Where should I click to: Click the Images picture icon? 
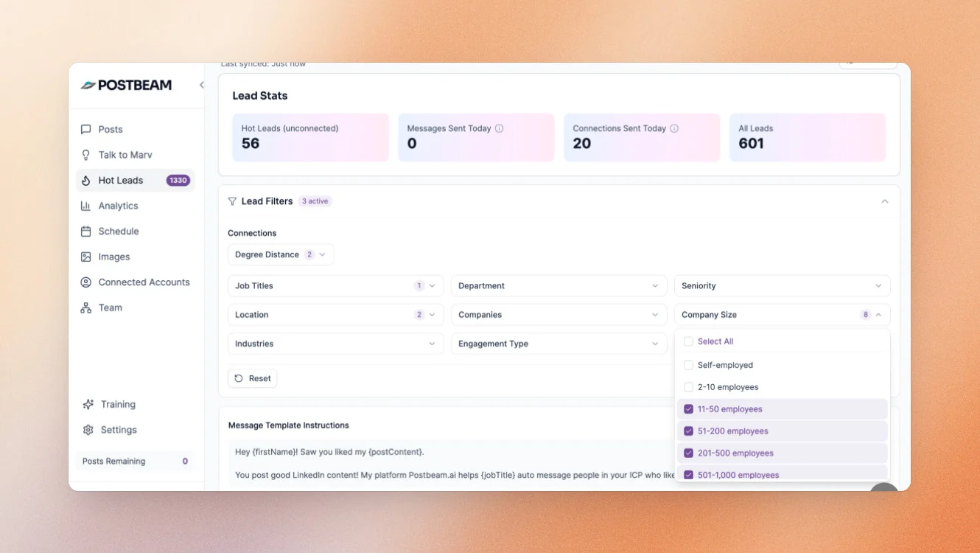click(86, 257)
